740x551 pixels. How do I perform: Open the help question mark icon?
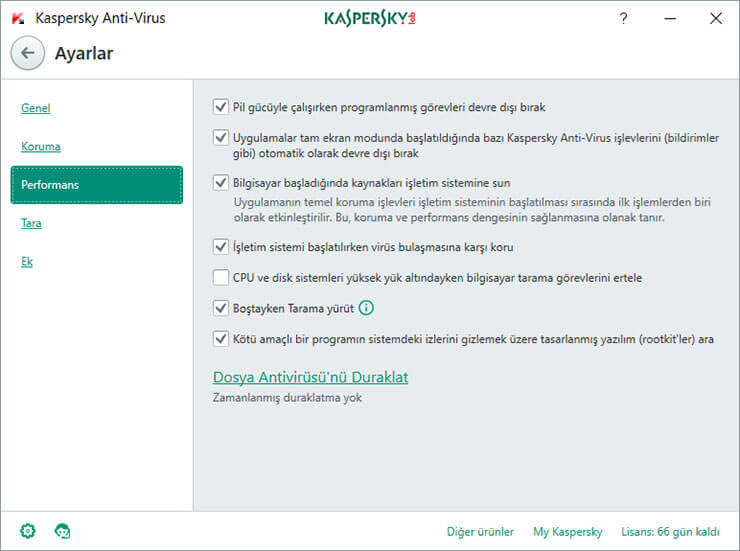pyautogui.click(x=623, y=18)
